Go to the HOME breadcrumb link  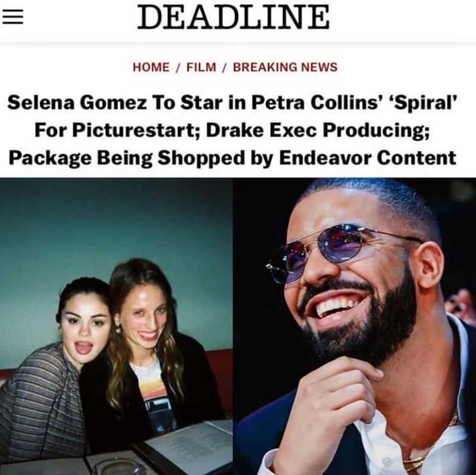(x=151, y=67)
